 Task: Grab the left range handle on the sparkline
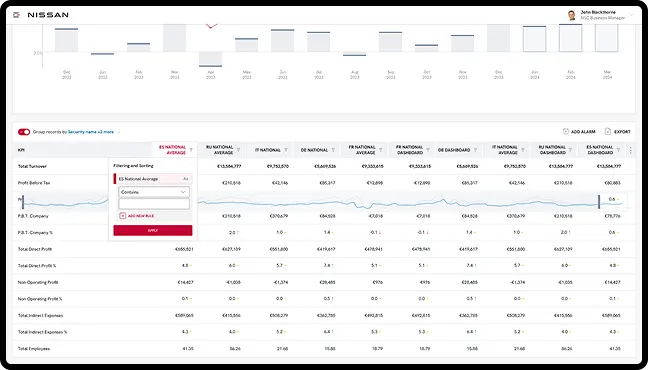(x=23, y=202)
